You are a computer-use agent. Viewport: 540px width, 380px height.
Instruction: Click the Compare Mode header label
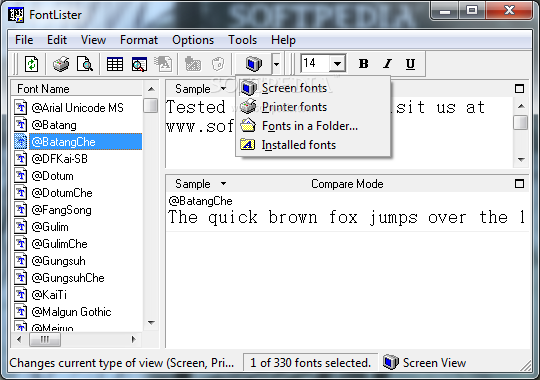pyautogui.click(x=347, y=184)
